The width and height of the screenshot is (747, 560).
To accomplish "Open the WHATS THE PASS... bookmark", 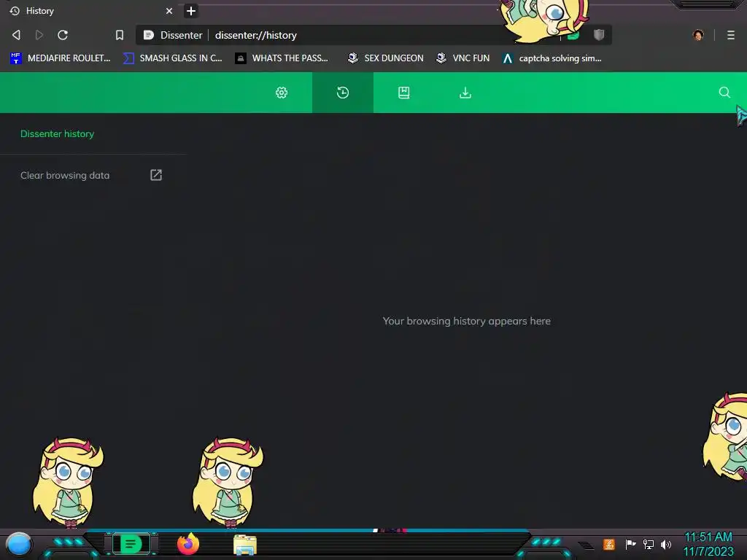I will coord(282,58).
